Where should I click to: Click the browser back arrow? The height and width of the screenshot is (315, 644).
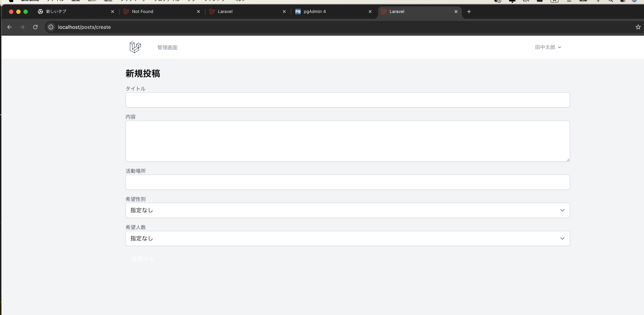pyautogui.click(x=9, y=27)
